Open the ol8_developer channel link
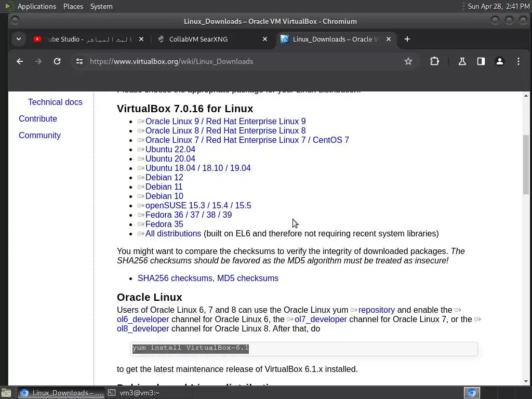 (143, 329)
